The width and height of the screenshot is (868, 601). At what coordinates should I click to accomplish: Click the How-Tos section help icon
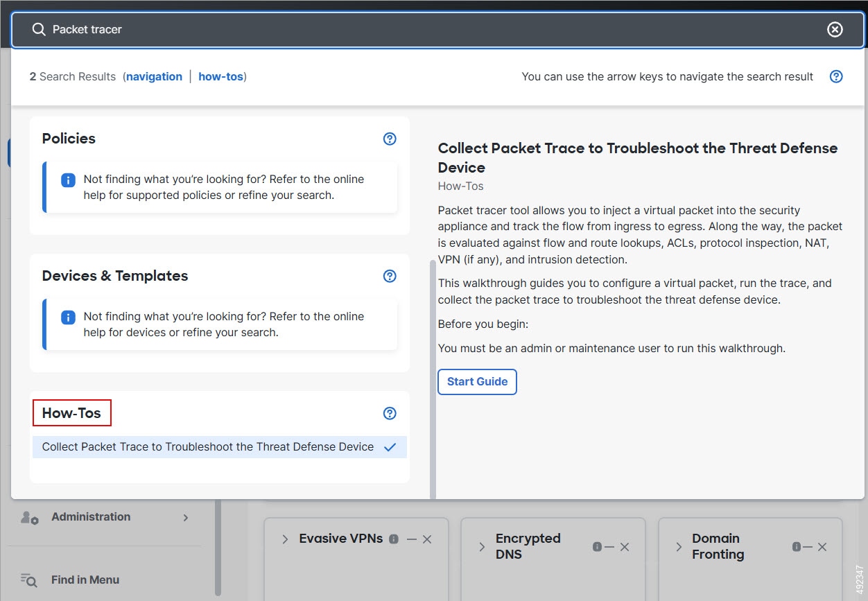tap(390, 413)
